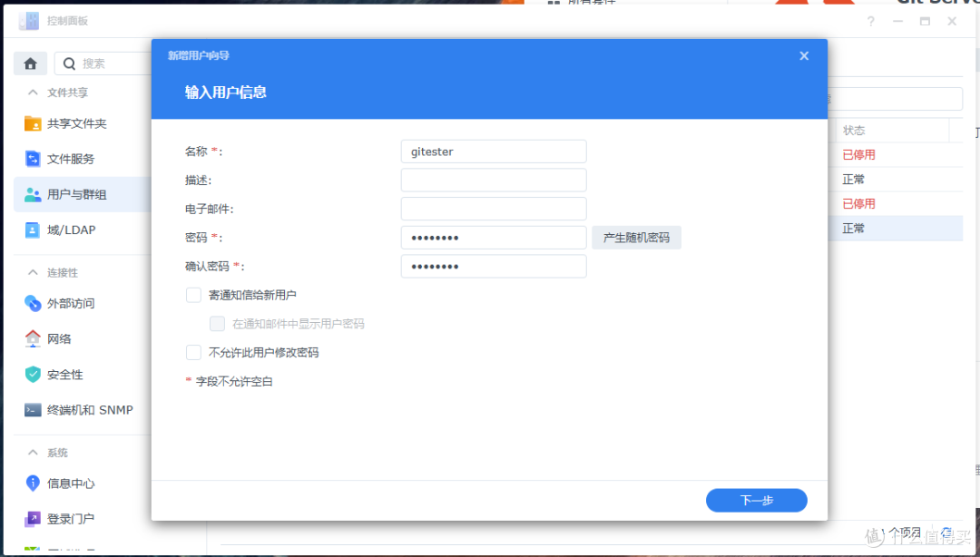Viewport: 980px width, 557px height.
Task: Select External Access (外部访问) menu label
Action: 71,304
